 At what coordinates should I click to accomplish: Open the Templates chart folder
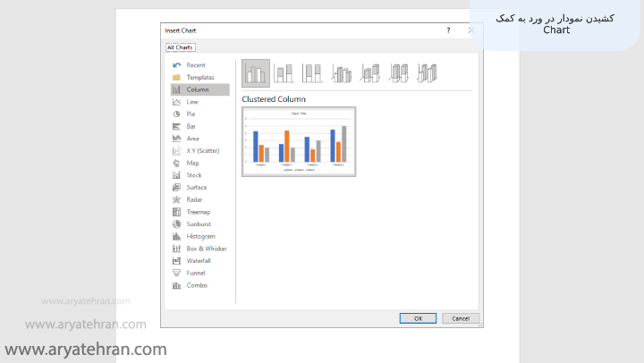[x=199, y=78]
